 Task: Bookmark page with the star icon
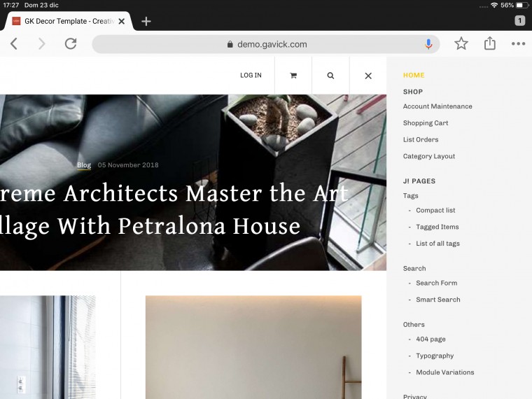[461, 44]
